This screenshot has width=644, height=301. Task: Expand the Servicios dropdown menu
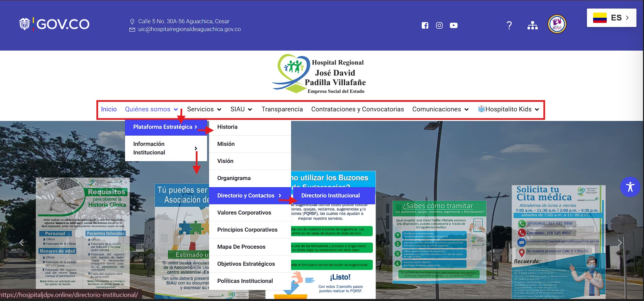coord(204,109)
